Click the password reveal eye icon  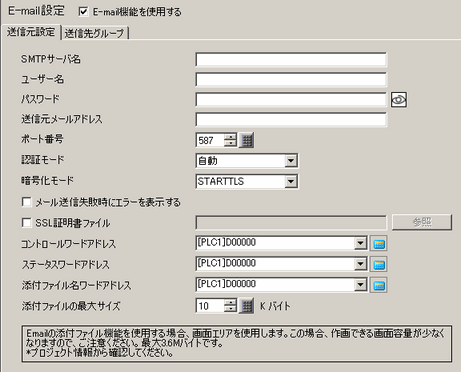[399, 100]
